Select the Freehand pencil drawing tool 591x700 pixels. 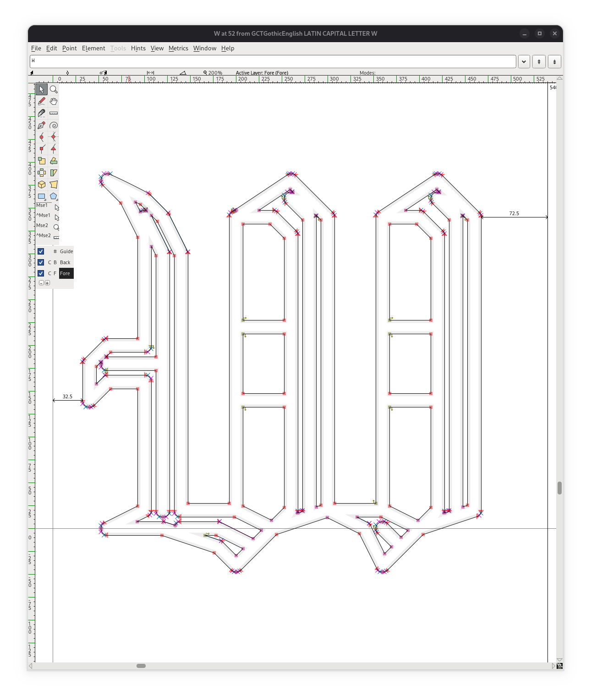click(42, 101)
